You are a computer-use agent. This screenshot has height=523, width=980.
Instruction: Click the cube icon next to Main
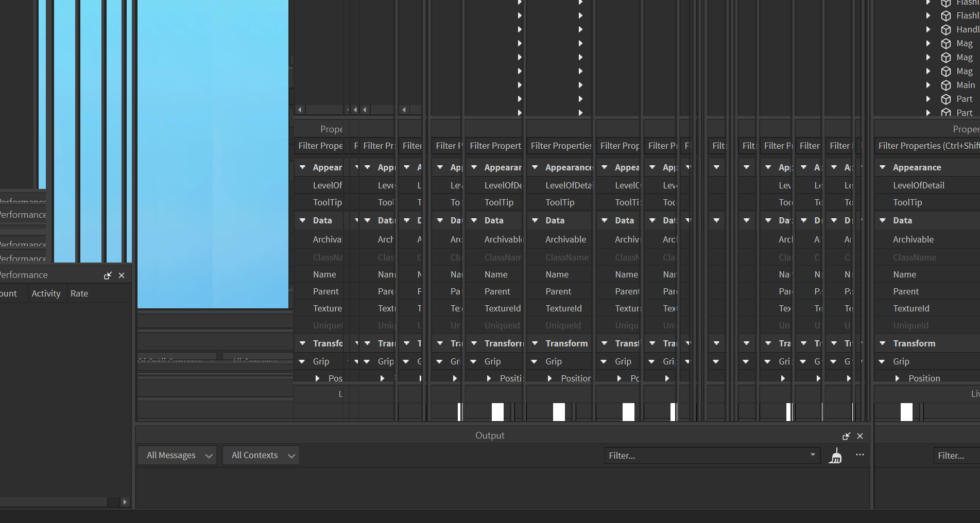coord(946,85)
